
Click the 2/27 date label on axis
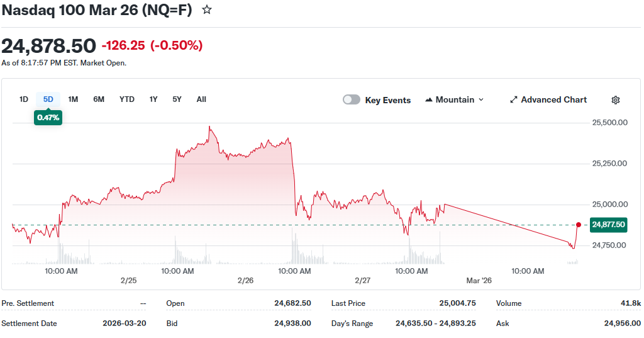tap(363, 281)
